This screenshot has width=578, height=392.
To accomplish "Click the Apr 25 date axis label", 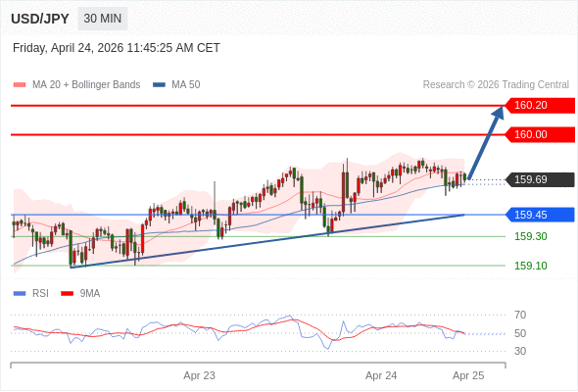I will pyautogui.click(x=468, y=375).
